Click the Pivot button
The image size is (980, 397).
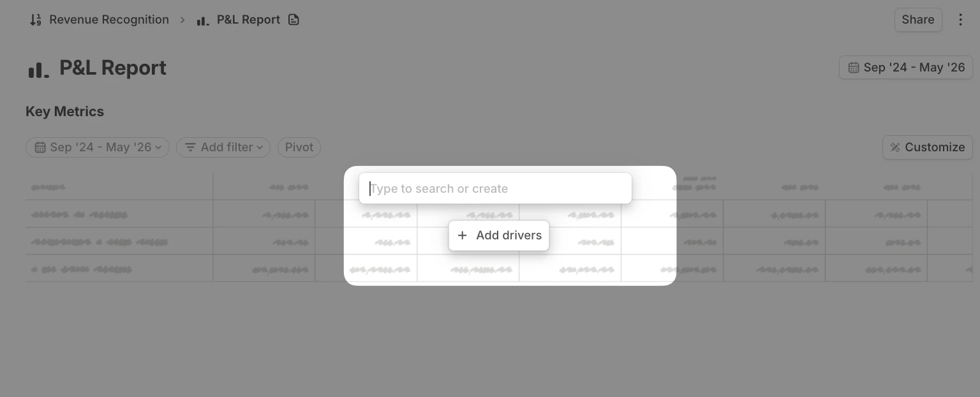(299, 147)
